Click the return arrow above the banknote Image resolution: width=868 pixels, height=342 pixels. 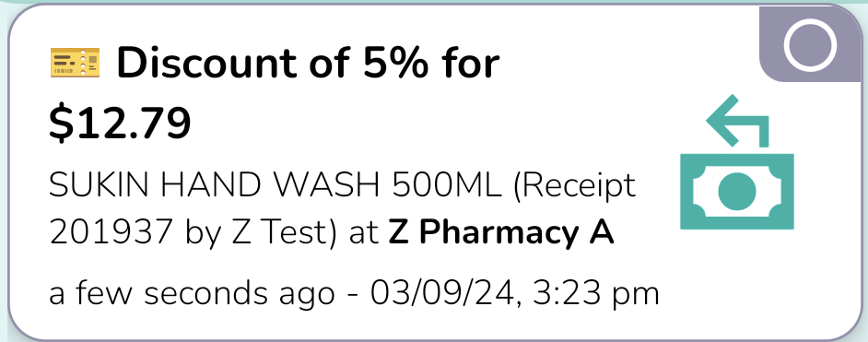pyautogui.click(x=738, y=121)
